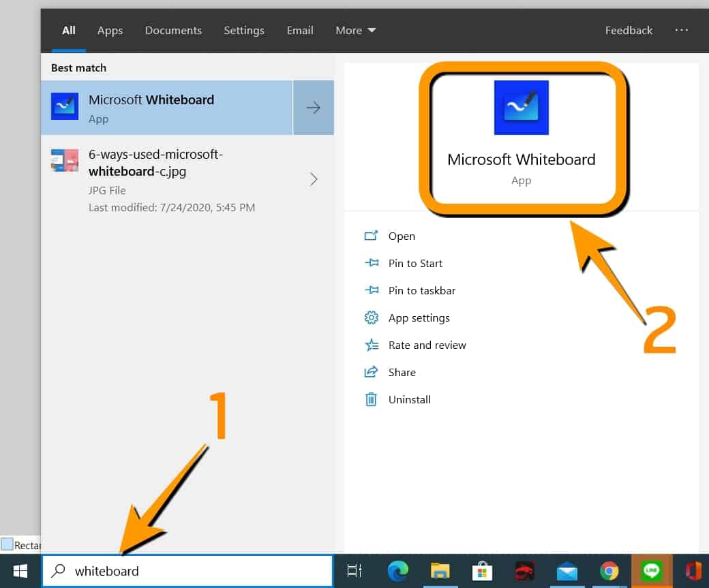
Task: Select the Settings search filter tab
Action: tap(243, 31)
